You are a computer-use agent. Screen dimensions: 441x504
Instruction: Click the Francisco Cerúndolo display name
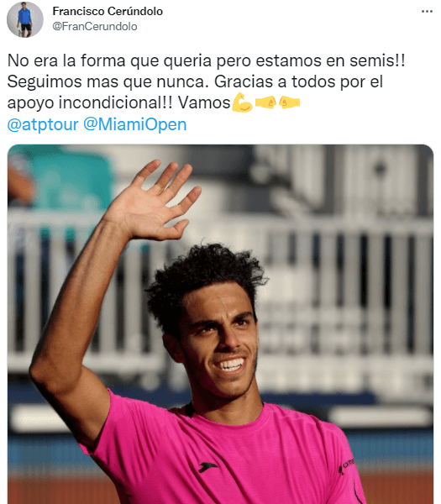(x=108, y=11)
